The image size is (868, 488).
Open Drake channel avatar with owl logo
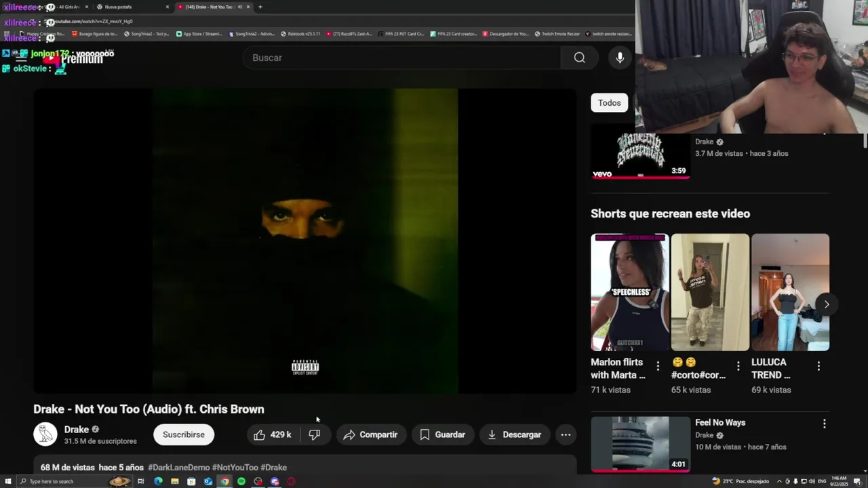click(x=45, y=434)
